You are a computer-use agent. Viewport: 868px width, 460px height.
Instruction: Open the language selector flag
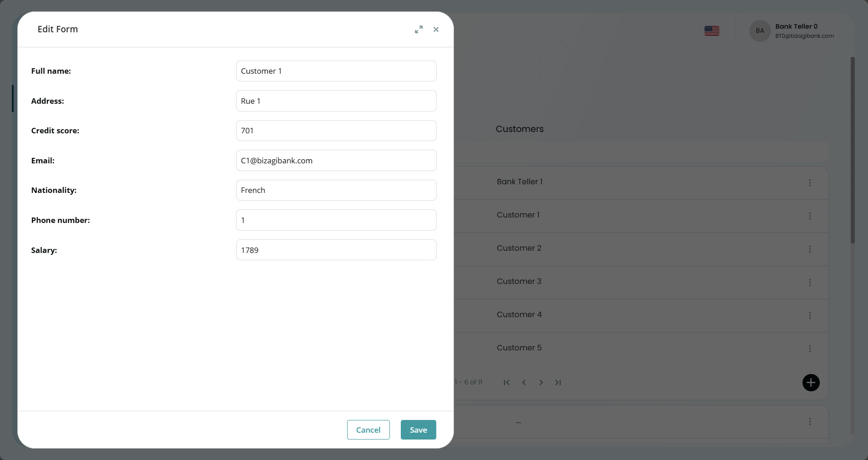point(712,30)
